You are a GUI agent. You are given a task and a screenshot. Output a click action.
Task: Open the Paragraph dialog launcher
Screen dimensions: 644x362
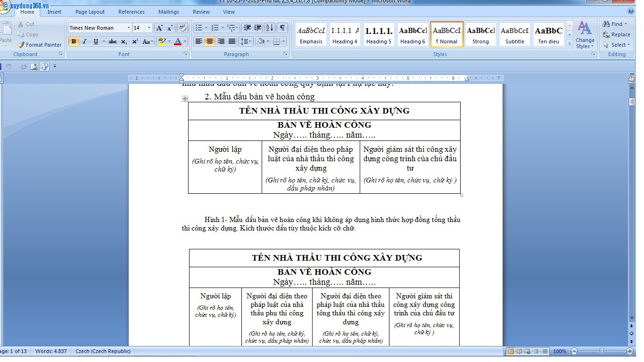[x=286, y=54]
